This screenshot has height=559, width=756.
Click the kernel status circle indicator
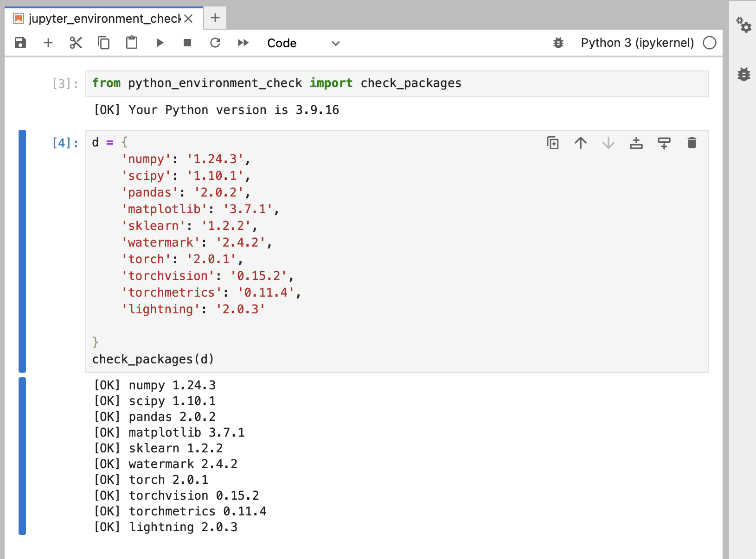click(709, 43)
